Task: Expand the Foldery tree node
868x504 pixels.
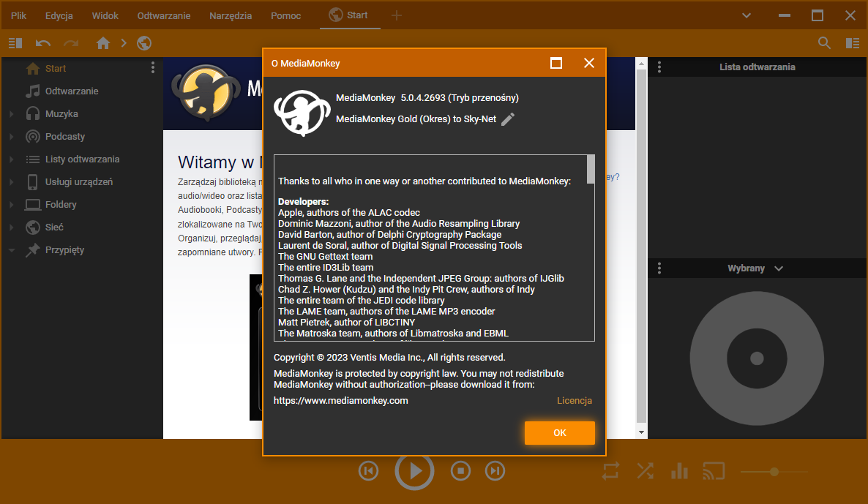Action: tap(11, 205)
